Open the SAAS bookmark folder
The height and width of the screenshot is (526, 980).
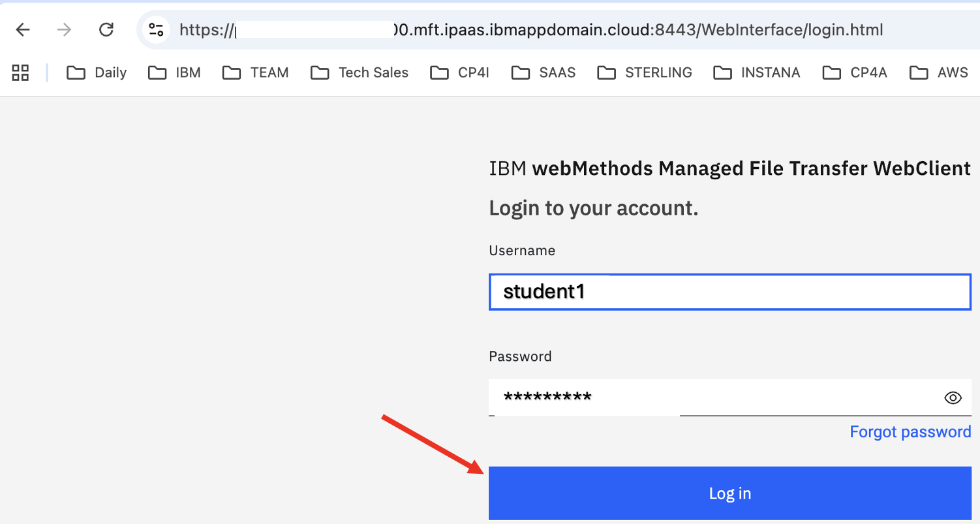coord(544,72)
